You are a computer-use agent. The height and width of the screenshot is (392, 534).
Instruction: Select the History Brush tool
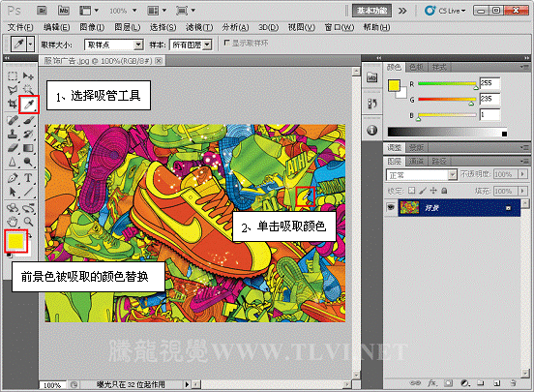click(x=28, y=134)
